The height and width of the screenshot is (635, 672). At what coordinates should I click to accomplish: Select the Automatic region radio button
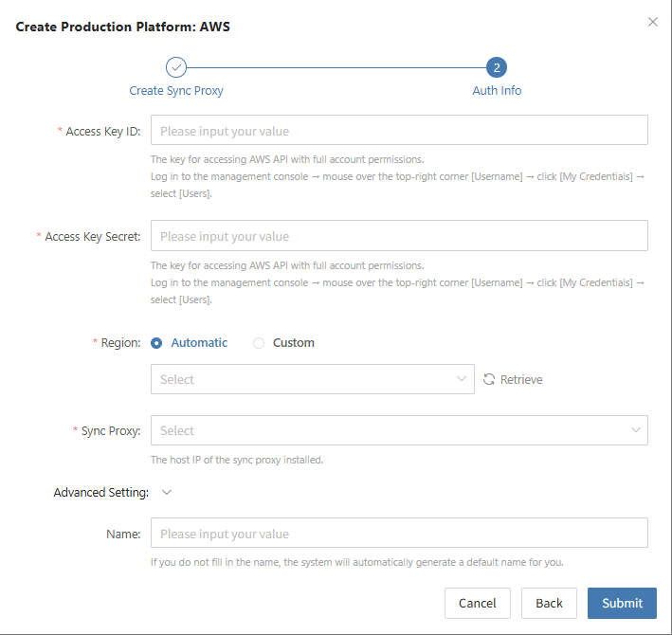[156, 343]
